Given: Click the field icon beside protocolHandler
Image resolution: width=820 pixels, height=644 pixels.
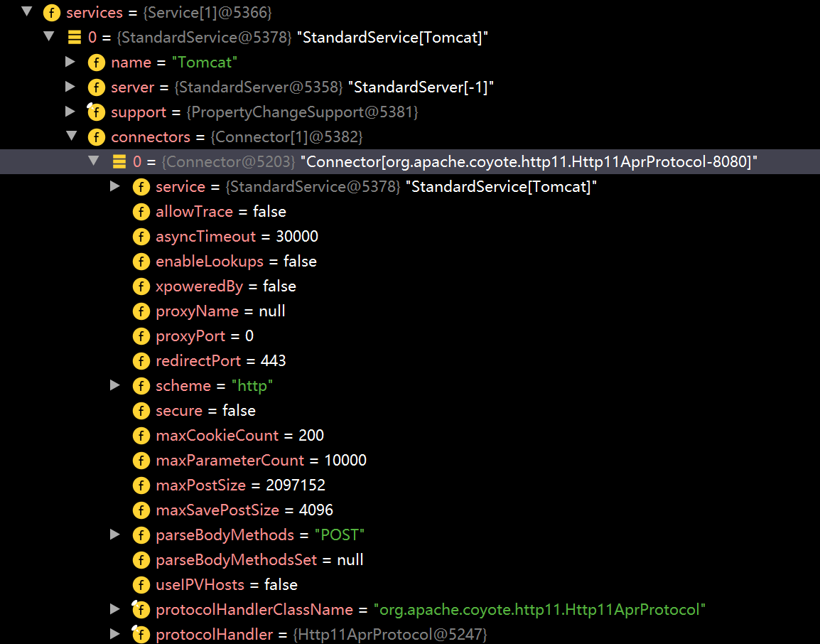Looking at the screenshot, I should pyautogui.click(x=141, y=635).
